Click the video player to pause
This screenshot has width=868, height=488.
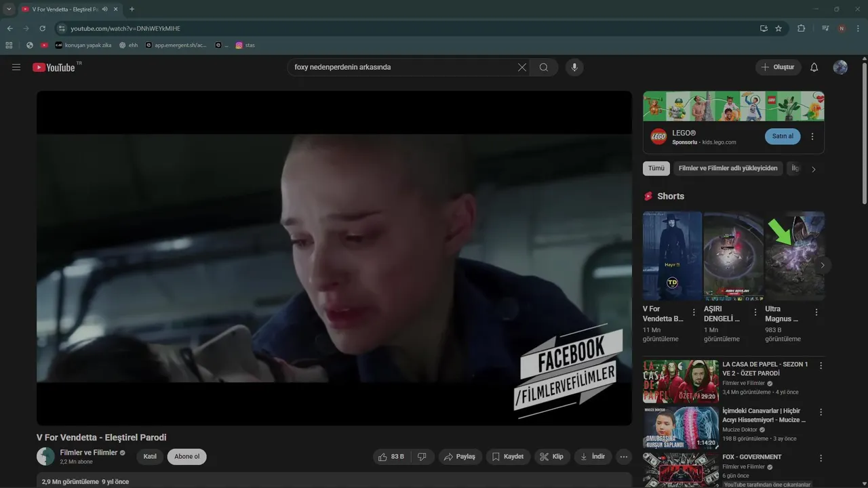point(334,258)
